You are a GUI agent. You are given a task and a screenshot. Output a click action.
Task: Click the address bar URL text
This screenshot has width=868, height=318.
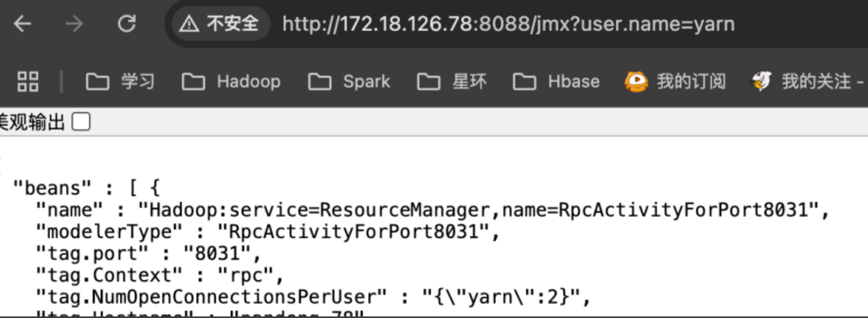click(x=509, y=24)
